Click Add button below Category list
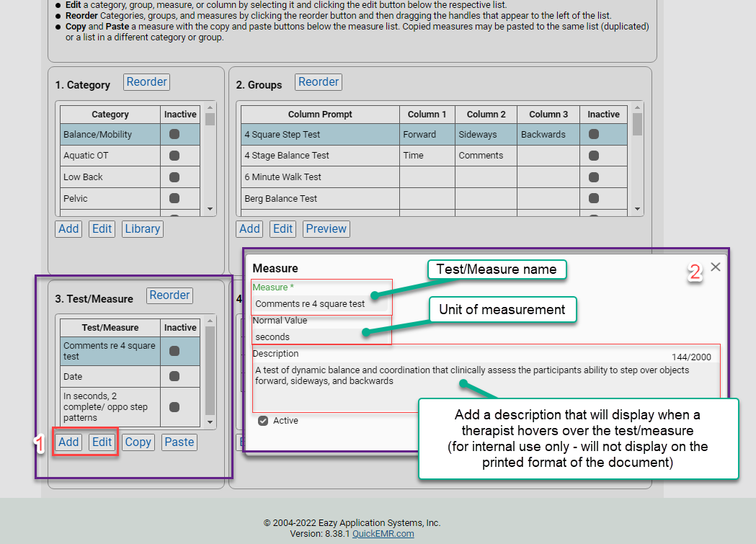Image resolution: width=756 pixels, height=544 pixels. tap(68, 229)
